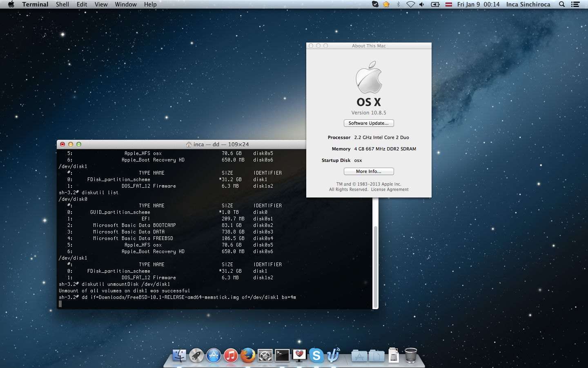Image resolution: width=588 pixels, height=368 pixels.
Task: Click the home folder proxy icon in Terminal title
Action: click(189, 144)
